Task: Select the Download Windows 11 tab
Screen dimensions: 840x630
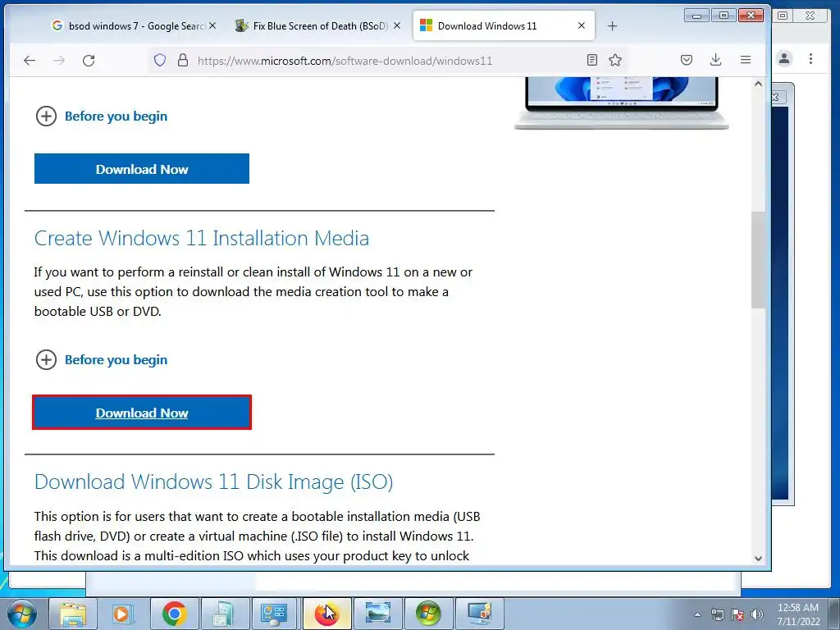Action: (504, 25)
